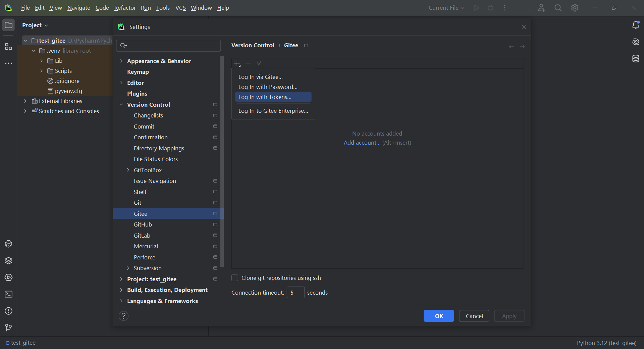Viewport: 644px width, 349px height.
Task: Click the Connection timeout input field
Action: [x=296, y=293]
